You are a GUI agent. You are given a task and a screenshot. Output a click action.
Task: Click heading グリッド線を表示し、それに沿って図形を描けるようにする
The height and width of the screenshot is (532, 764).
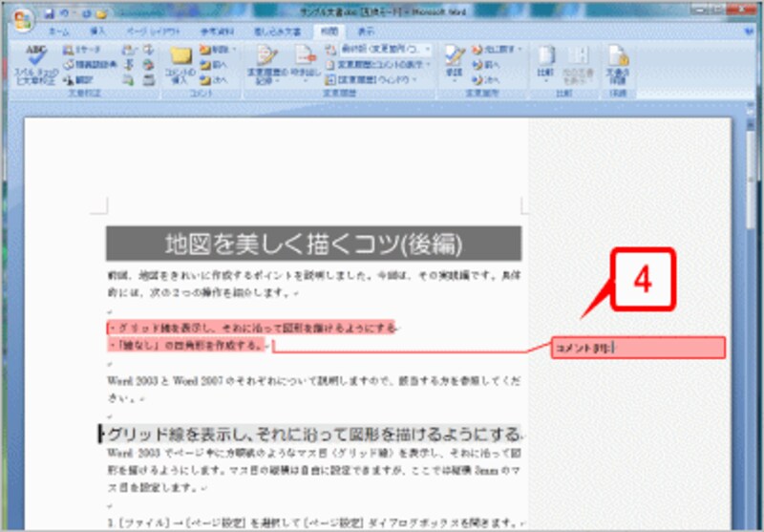pyautogui.click(x=313, y=434)
